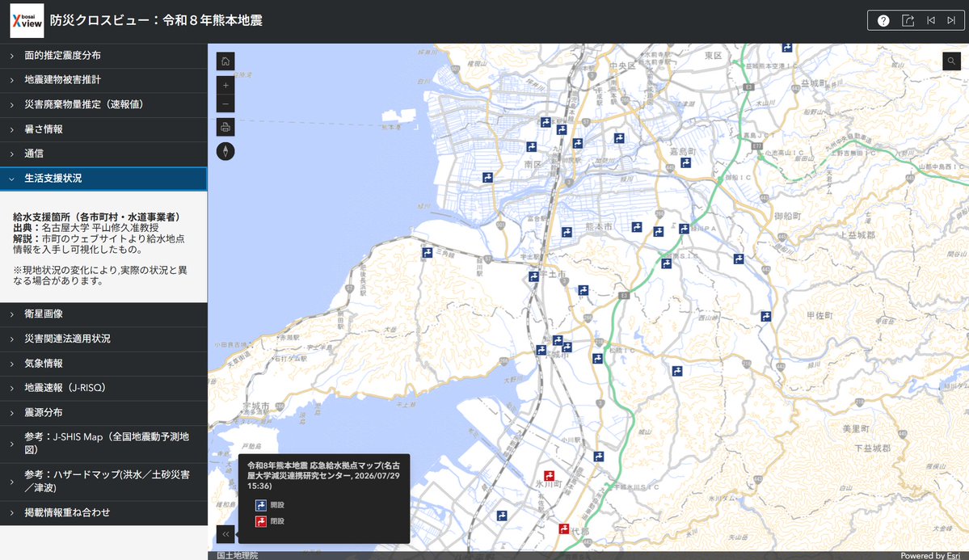Click the red closed water marker near 氷川町

point(549,476)
